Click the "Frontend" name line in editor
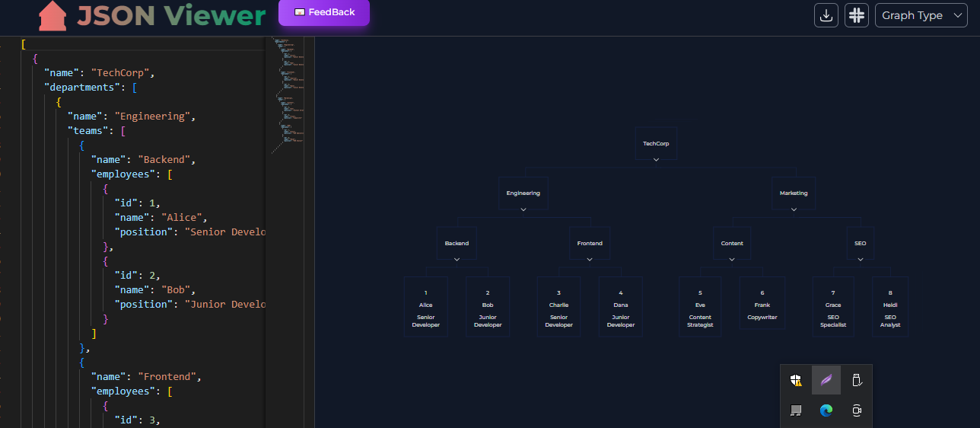Image resolution: width=980 pixels, height=428 pixels. (x=145, y=376)
